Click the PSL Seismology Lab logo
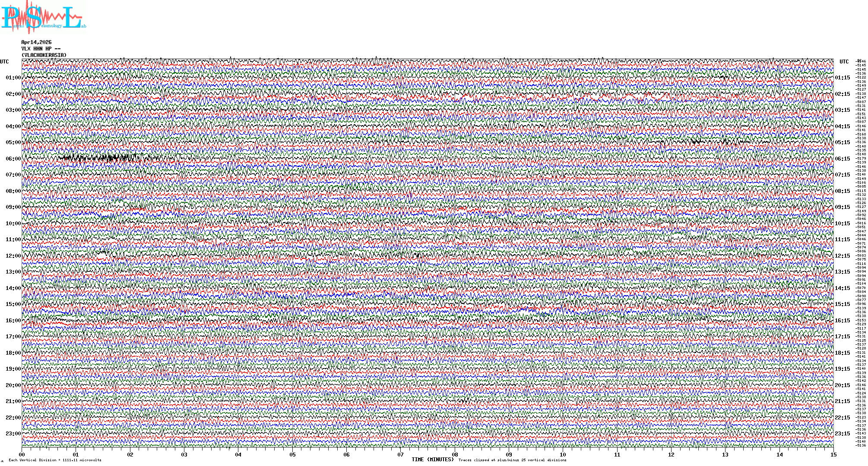868x466 pixels. point(43,17)
